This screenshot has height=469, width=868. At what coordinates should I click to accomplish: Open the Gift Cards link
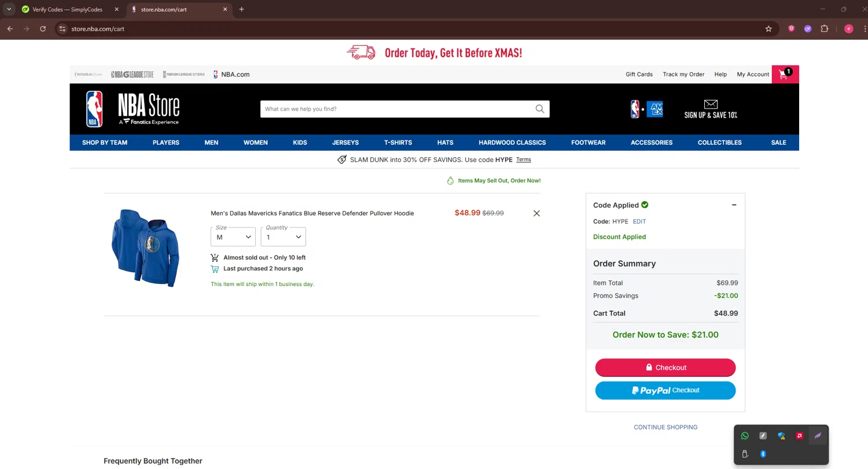point(639,74)
